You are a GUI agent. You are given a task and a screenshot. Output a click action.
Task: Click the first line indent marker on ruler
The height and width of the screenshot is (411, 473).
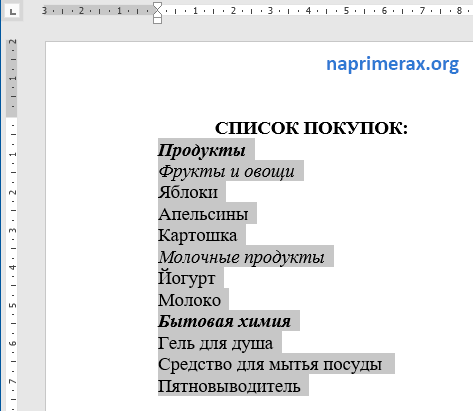pos(158,5)
